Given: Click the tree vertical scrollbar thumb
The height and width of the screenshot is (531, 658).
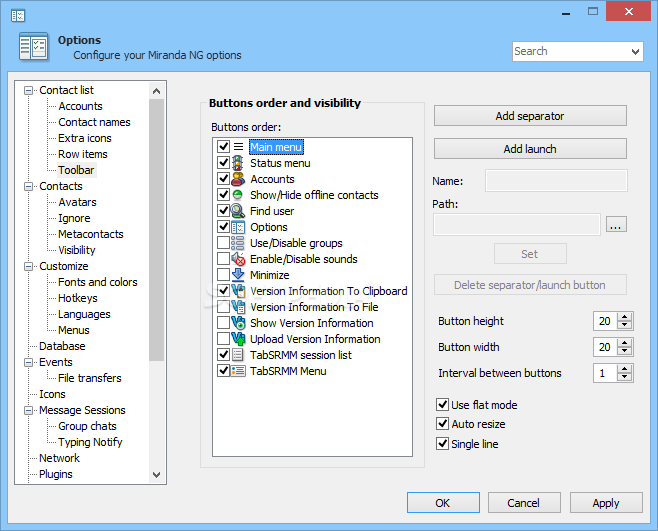Looking at the screenshot, I should tap(157, 230).
